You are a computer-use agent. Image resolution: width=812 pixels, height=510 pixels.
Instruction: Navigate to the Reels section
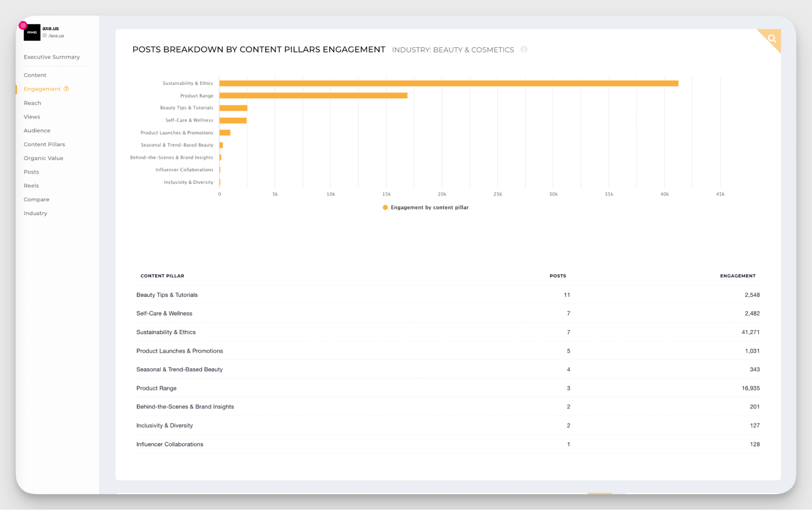pyautogui.click(x=31, y=186)
